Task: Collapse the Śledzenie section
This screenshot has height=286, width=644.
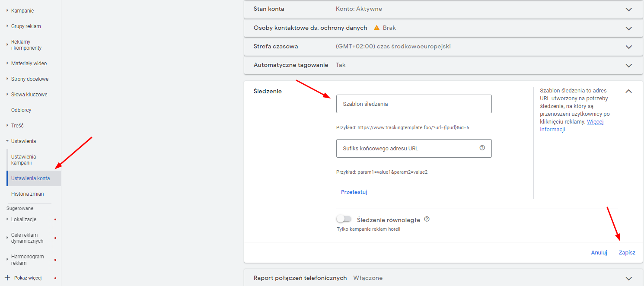Action: pos(628,91)
